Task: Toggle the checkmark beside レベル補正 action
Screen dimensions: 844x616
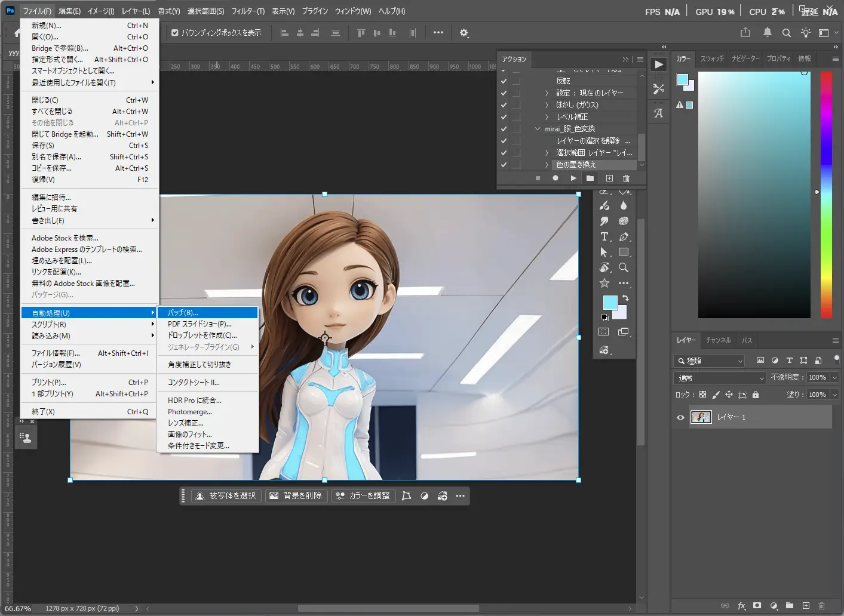Action: coord(504,117)
